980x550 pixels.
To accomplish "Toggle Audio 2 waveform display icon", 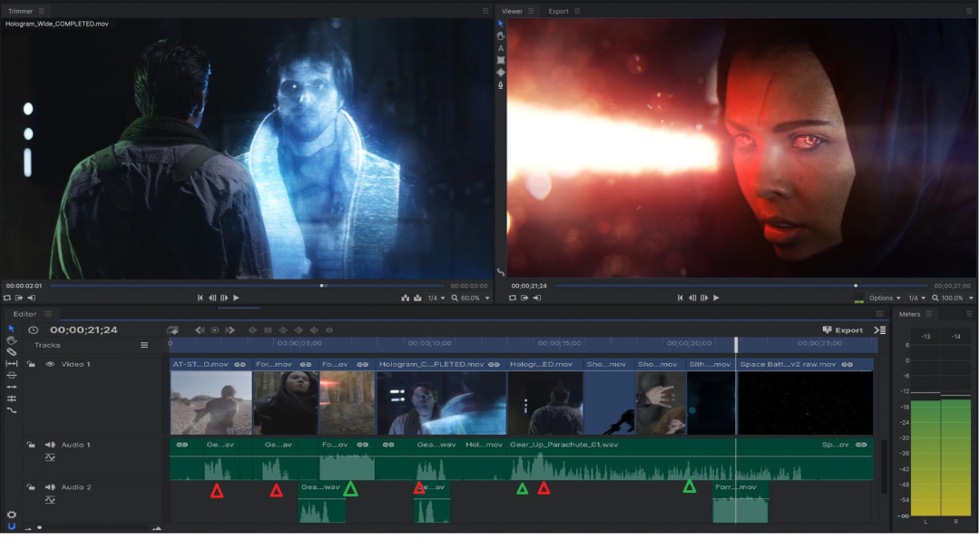I will point(50,499).
